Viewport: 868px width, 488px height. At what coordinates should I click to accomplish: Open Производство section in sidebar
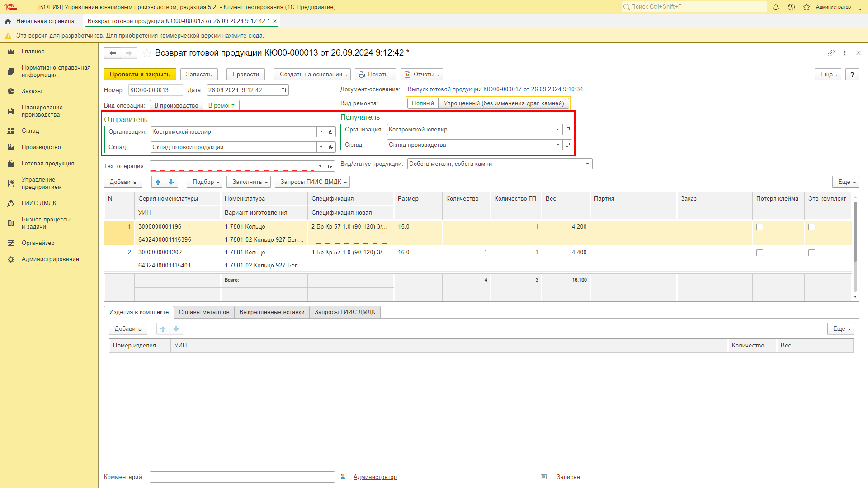pyautogui.click(x=41, y=147)
